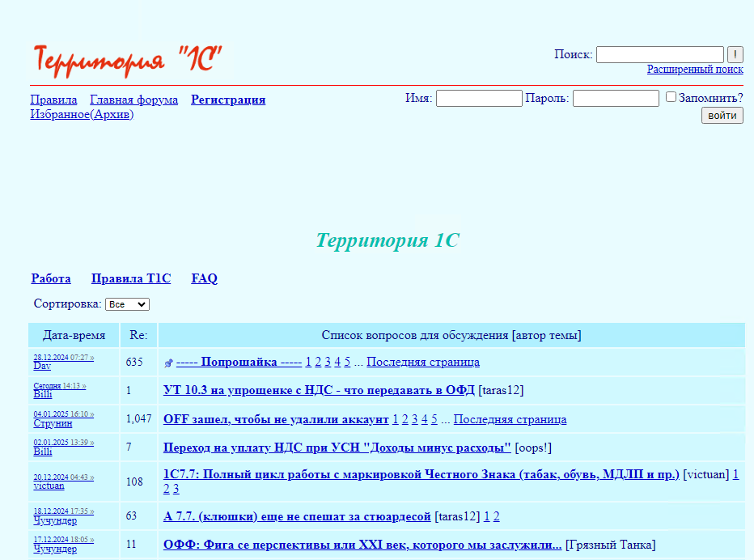Focus the Имя login field
Screen dimensions: 754x560
479,98
